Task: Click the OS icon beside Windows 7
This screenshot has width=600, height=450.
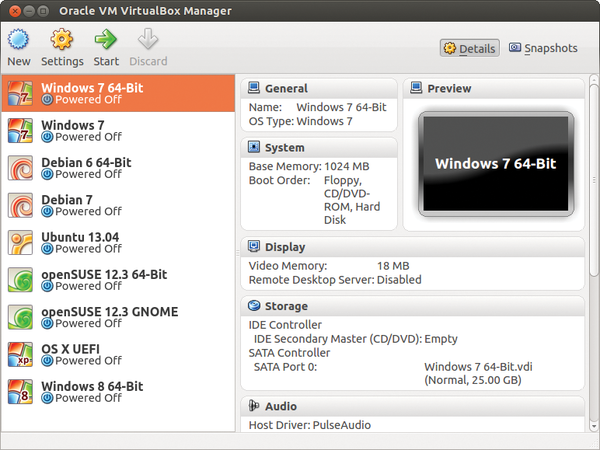Action: (x=20, y=130)
